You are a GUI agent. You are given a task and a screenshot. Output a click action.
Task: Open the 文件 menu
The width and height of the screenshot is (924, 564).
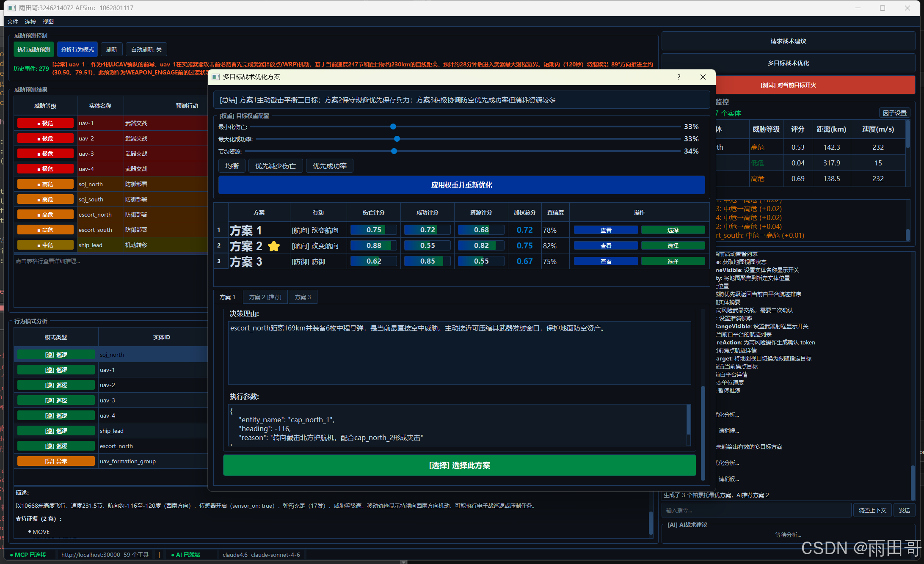(x=13, y=22)
